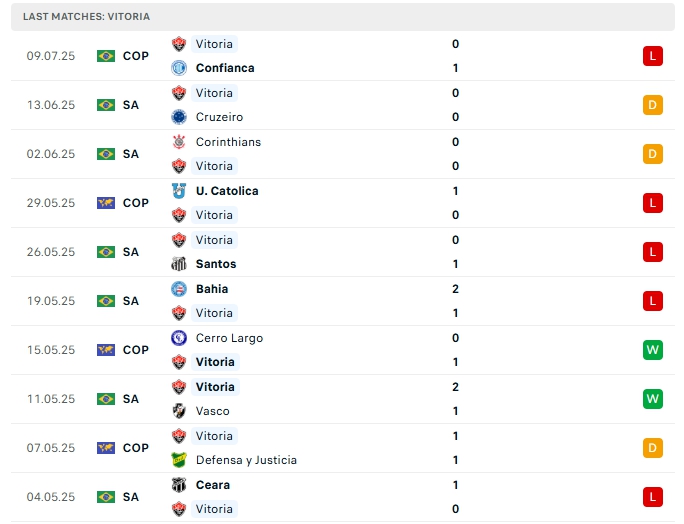This screenshot has width=684, height=524.
Task: Click the Ceara team crest icon
Action: point(179,485)
